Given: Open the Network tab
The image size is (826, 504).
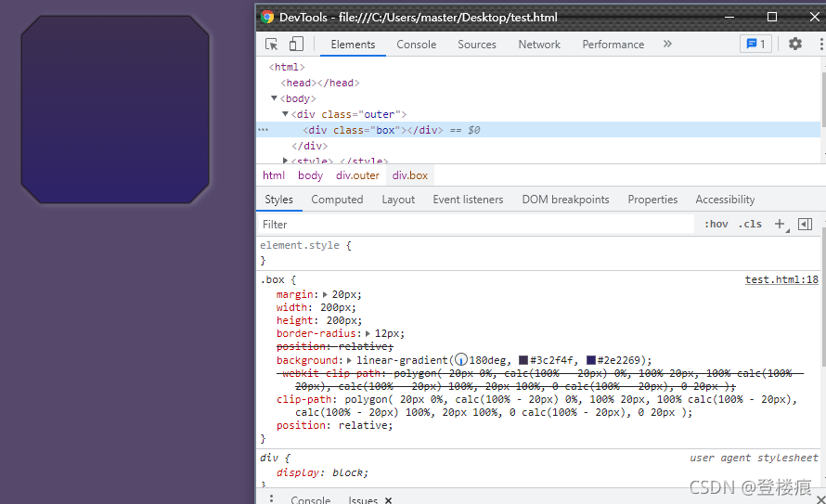Looking at the screenshot, I should 539,45.
